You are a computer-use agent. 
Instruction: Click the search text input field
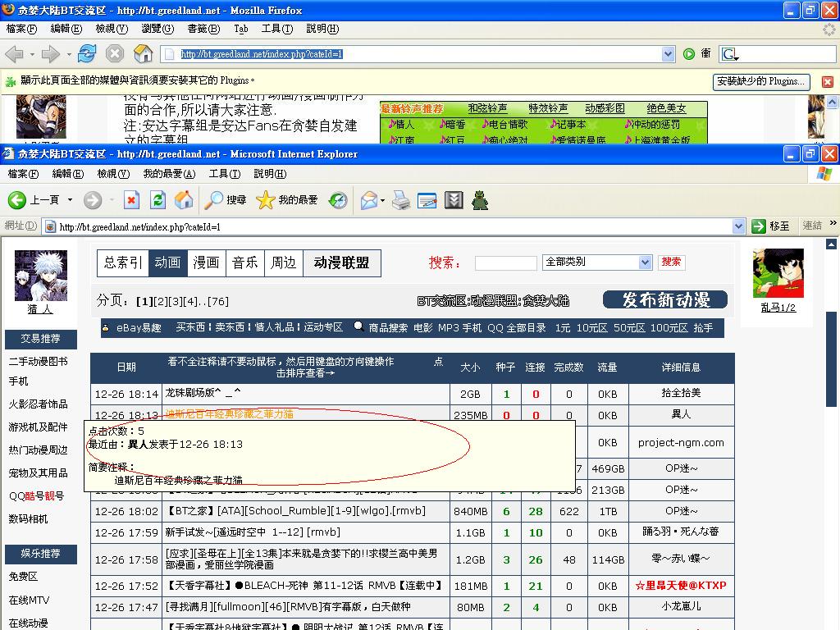(x=505, y=263)
